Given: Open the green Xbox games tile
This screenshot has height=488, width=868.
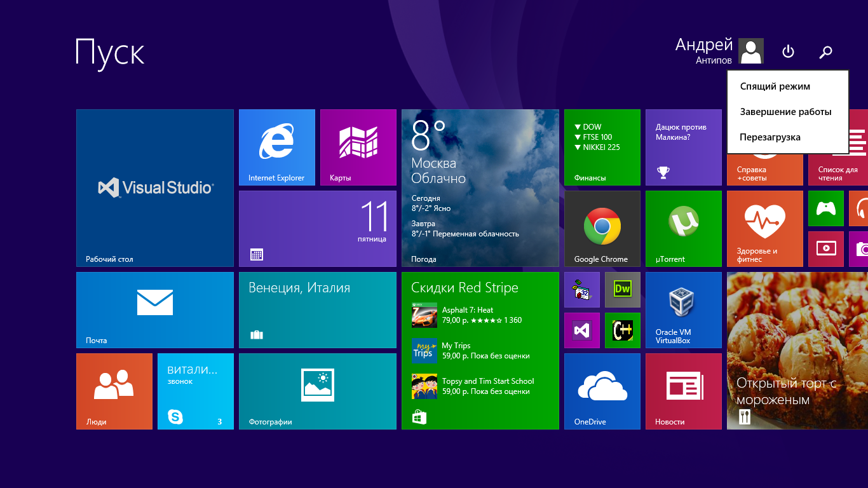Looking at the screenshot, I should tap(825, 208).
